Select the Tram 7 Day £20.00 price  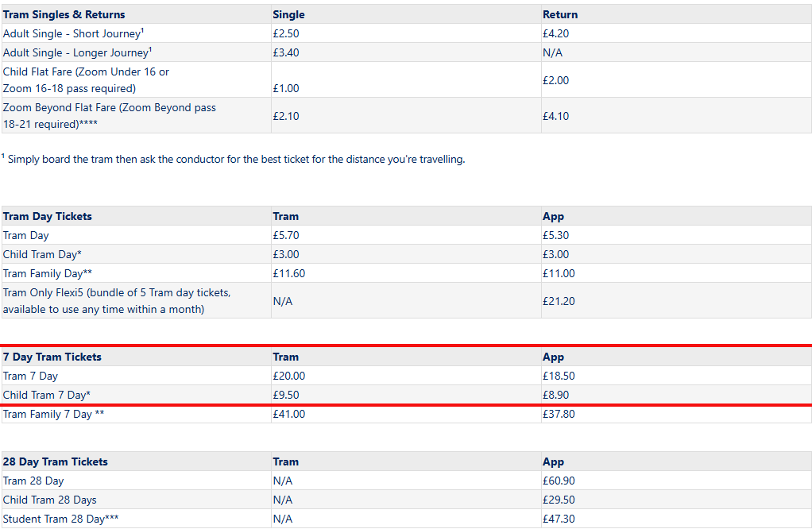click(x=289, y=376)
